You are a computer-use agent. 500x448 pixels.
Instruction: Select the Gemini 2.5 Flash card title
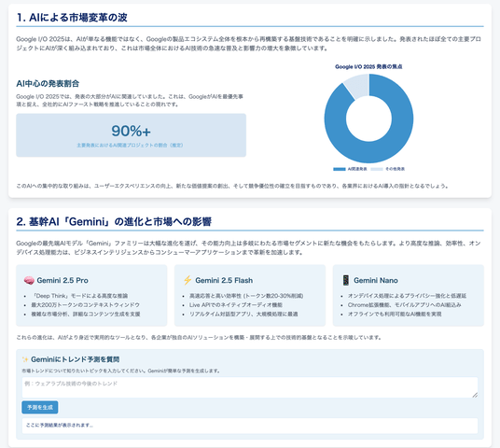coord(224,281)
